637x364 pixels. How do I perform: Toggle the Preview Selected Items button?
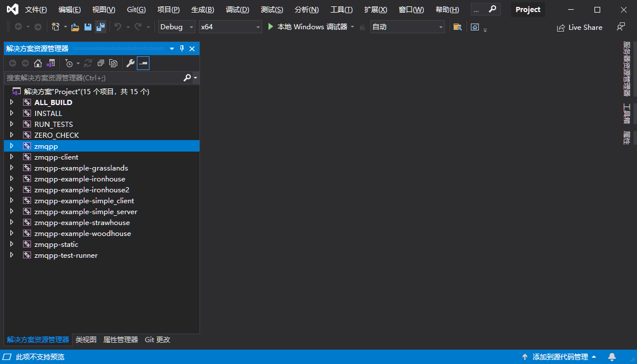point(143,63)
